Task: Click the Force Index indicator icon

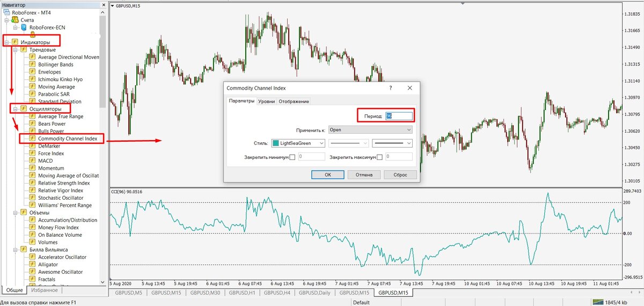Action: coord(32,154)
